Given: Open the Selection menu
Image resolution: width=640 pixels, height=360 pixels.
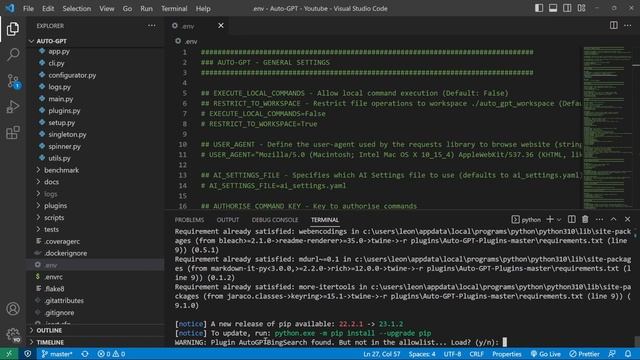Looking at the screenshot, I should (76, 8).
